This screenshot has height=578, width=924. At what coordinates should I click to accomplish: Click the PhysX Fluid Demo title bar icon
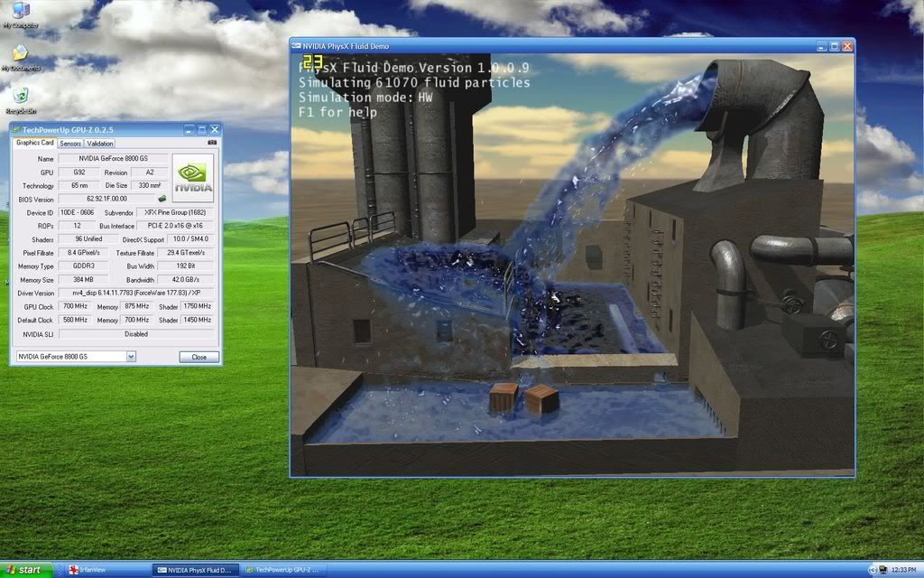[x=296, y=46]
